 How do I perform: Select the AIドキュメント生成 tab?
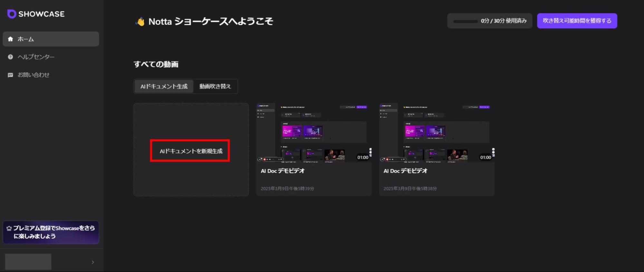(164, 86)
